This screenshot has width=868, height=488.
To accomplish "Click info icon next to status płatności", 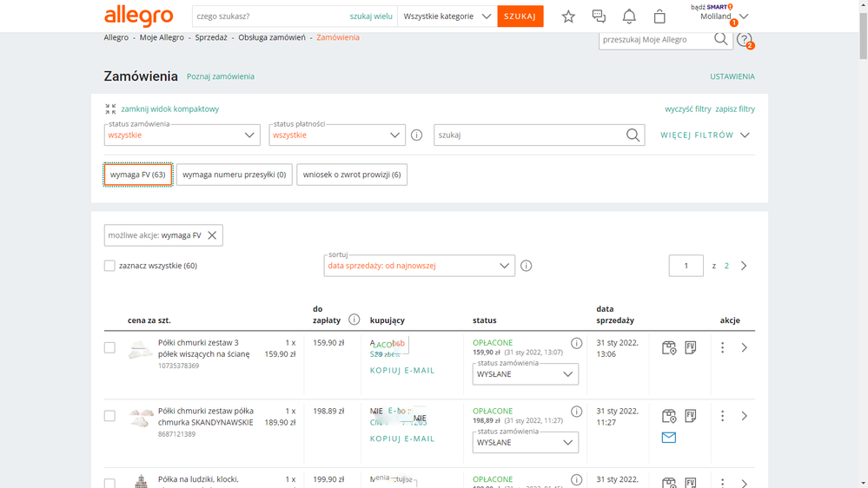I will pyautogui.click(x=417, y=135).
